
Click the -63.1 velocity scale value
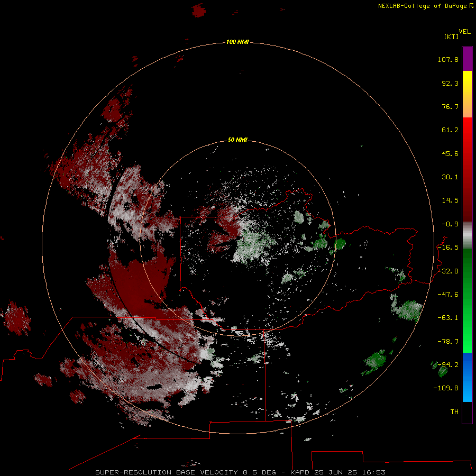448,318
